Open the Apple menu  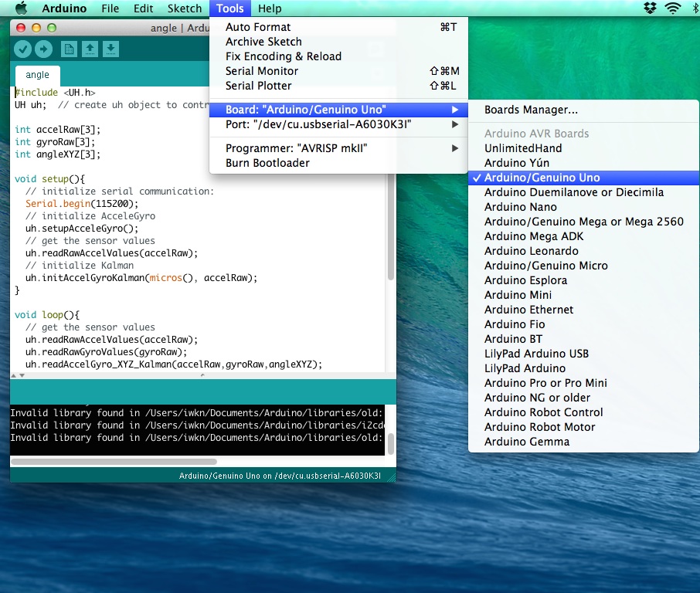[x=21, y=8]
